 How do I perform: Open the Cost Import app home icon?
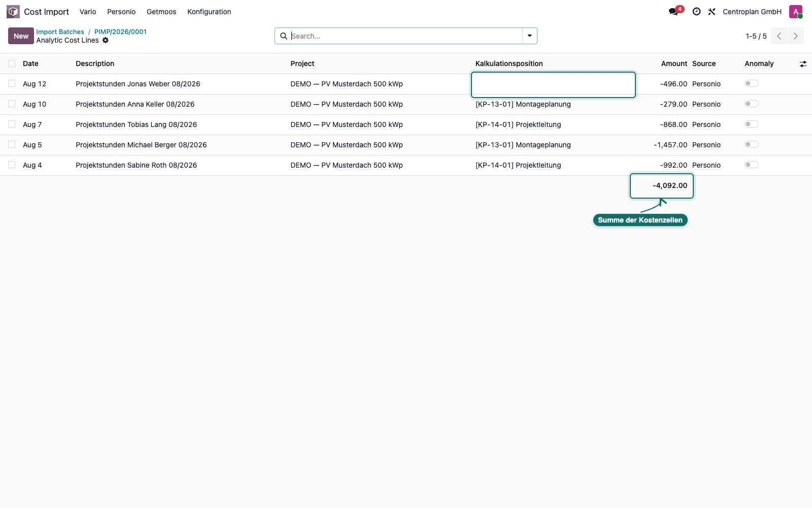(x=13, y=12)
